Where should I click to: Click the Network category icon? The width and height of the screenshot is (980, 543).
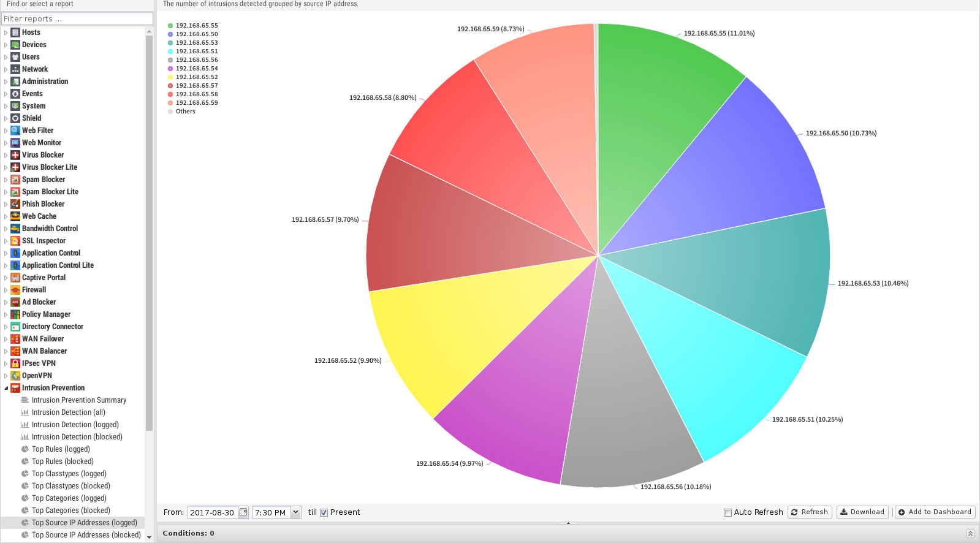coord(15,69)
